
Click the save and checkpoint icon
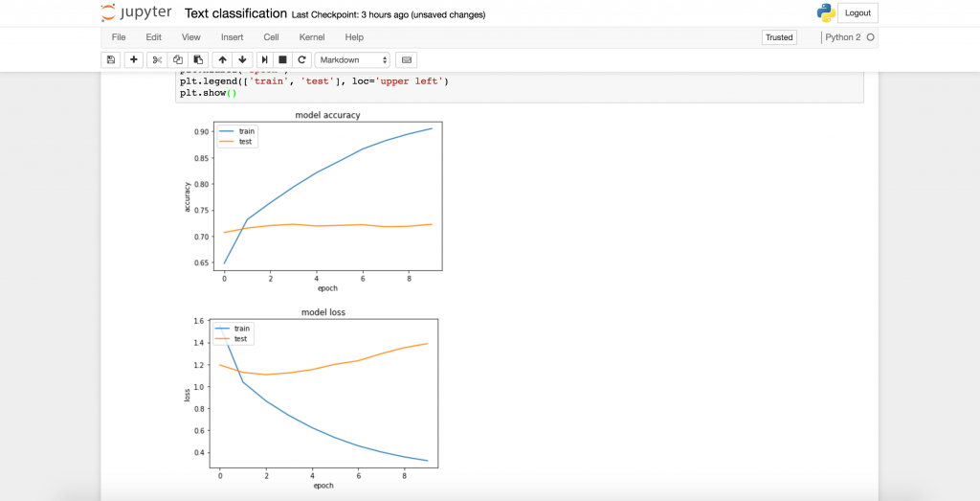pos(111,59)
